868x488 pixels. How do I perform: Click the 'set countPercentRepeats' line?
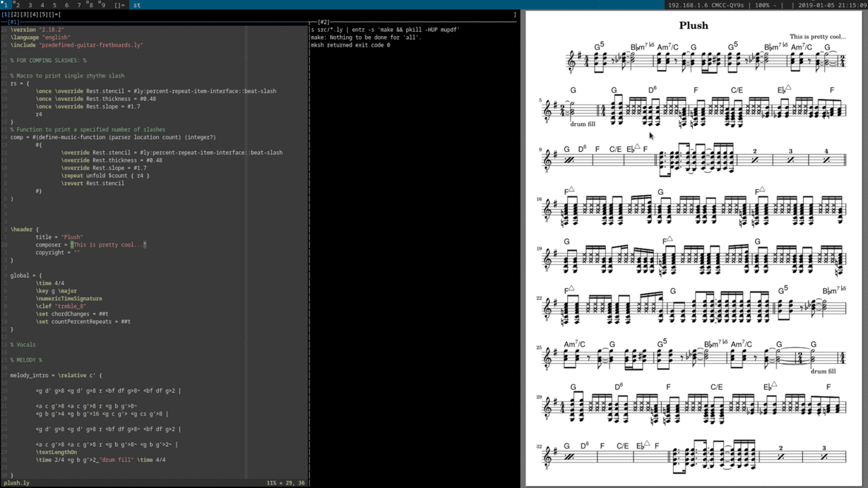click(83, 321)
